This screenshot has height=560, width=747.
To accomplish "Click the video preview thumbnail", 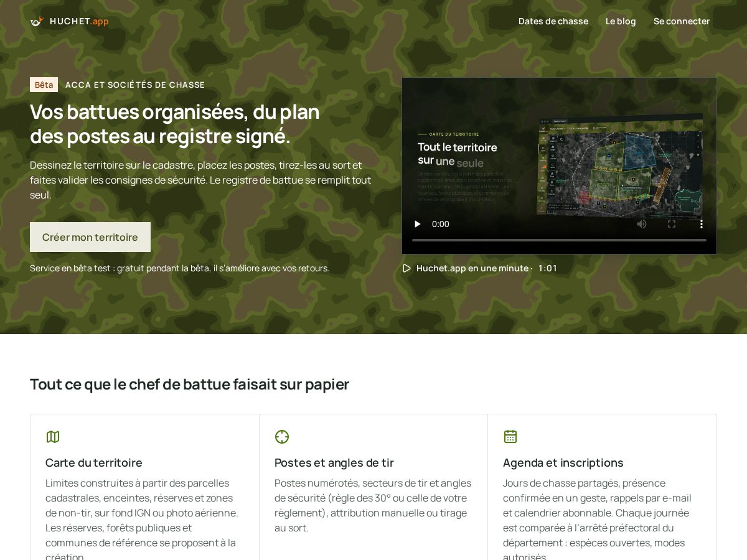I will (559, 166).
